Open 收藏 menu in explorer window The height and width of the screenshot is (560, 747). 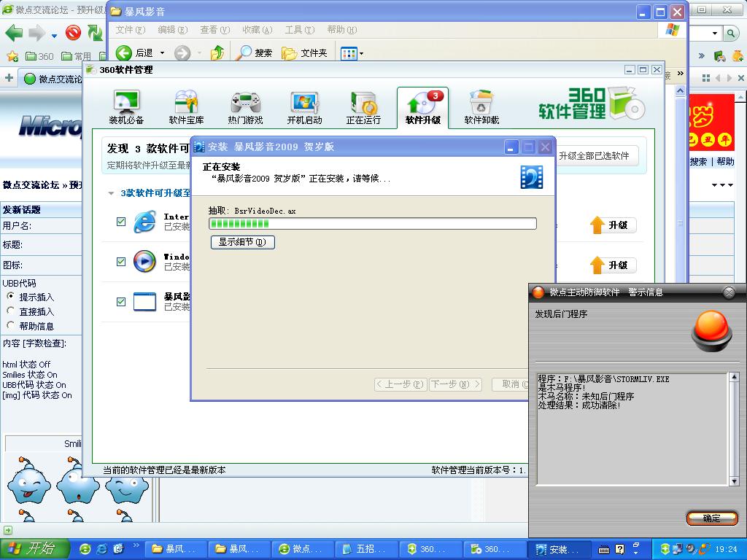pos(258,30)
